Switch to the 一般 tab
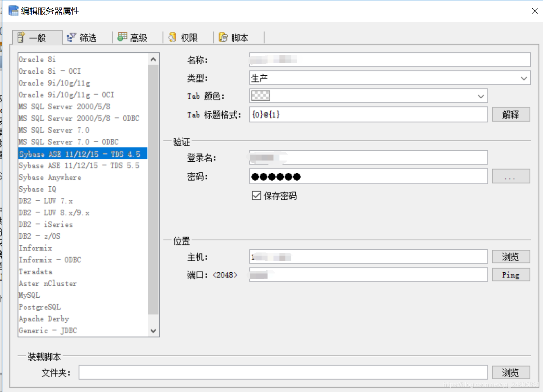The height and width of the screenshot is (392, 543). [37, 38]
